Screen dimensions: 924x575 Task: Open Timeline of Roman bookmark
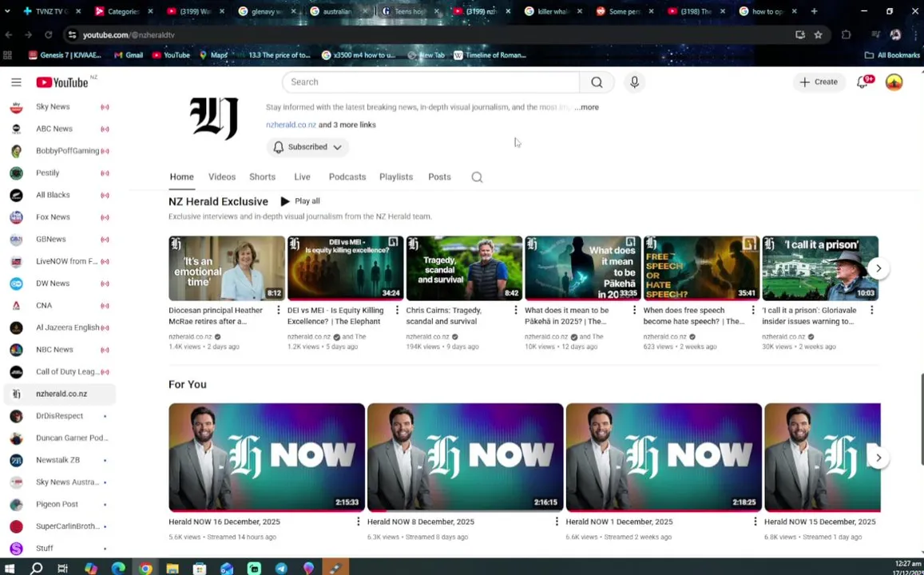[x=489, y=55]
